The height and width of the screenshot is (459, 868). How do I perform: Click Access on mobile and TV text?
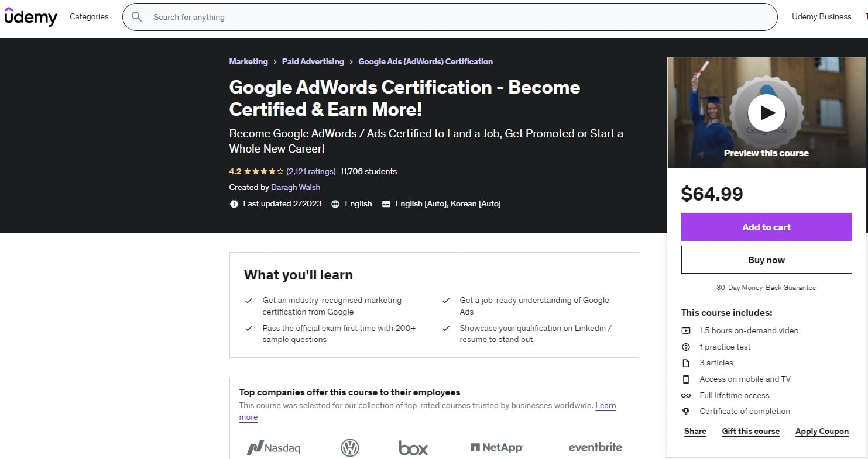745,379
